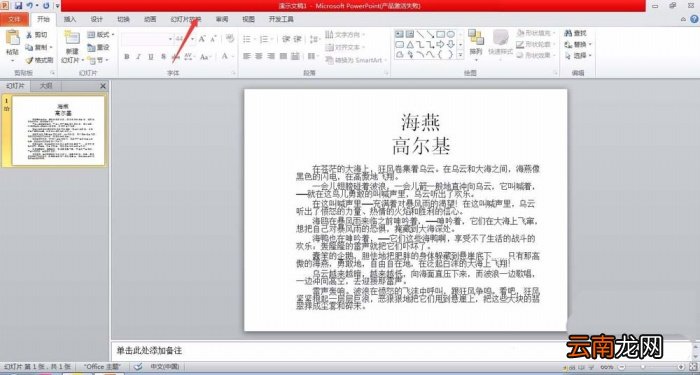Viewport: 700px width, 375px height.
Task: Switch to the 设计 (Design) tab
Action: [96, 19]
